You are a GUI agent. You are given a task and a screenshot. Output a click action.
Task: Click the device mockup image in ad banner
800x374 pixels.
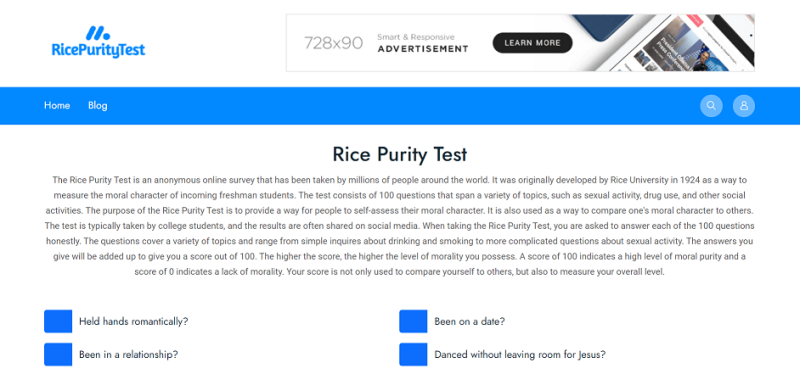click(663, 43)
